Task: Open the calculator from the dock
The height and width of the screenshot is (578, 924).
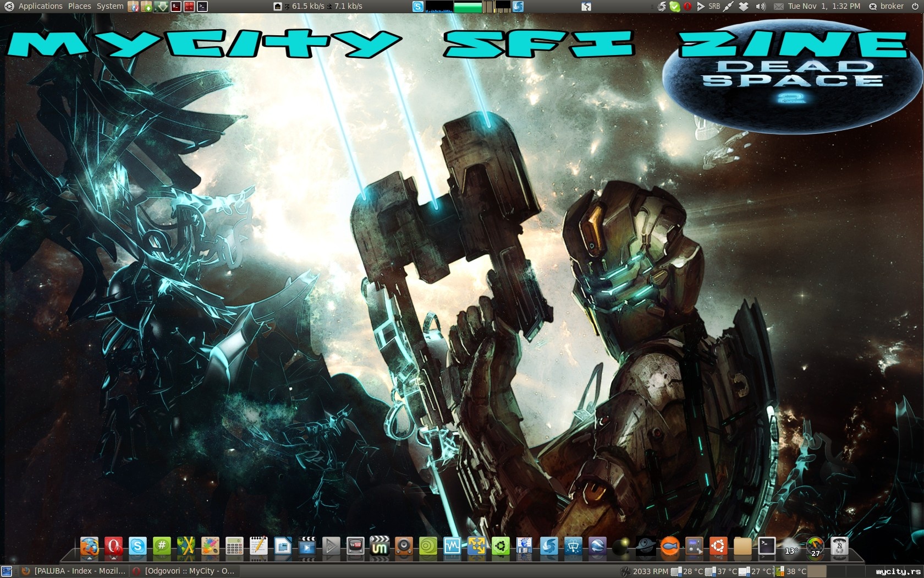Action: [234, 547]
